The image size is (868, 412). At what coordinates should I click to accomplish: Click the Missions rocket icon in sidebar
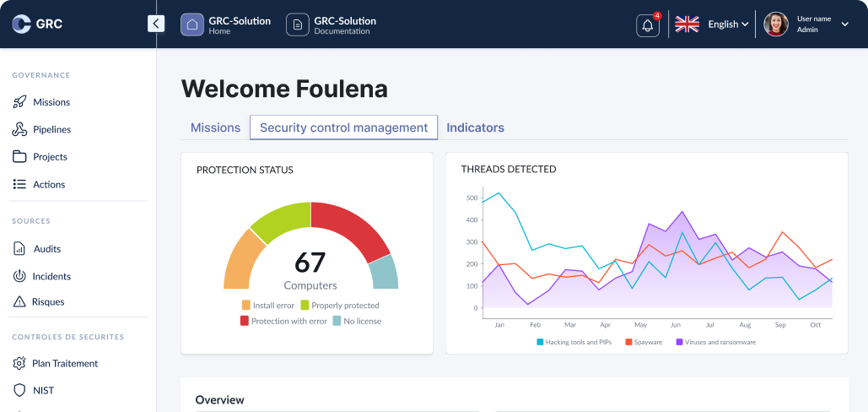19,102
